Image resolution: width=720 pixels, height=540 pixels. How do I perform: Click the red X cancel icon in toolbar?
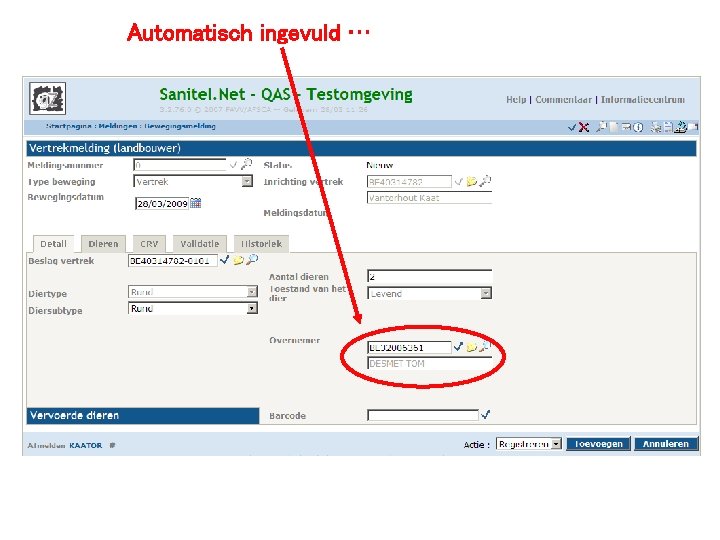(x=584, y=127)
